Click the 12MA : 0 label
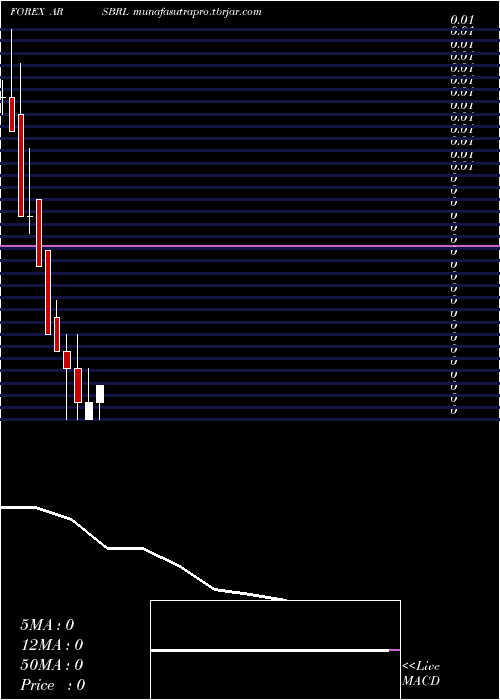The image size is (500, 700). click(x=52, y=645)
